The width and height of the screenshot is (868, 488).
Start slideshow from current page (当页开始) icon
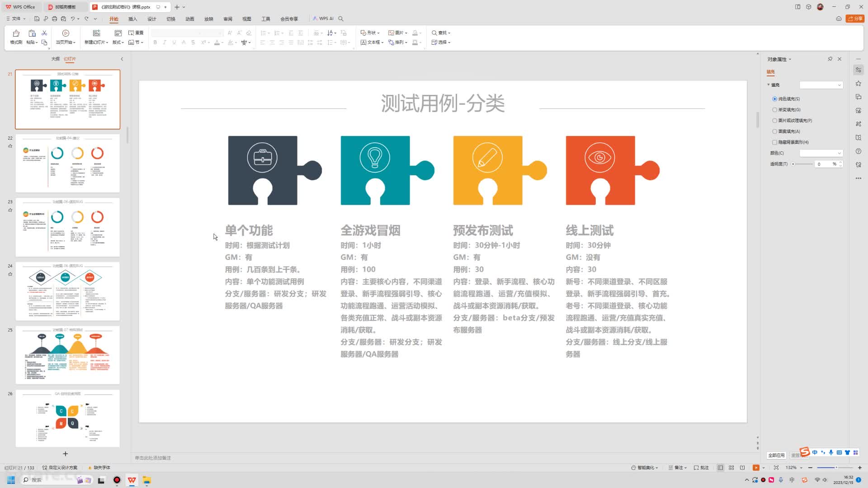pyautogui.click(x=66, y=33)
